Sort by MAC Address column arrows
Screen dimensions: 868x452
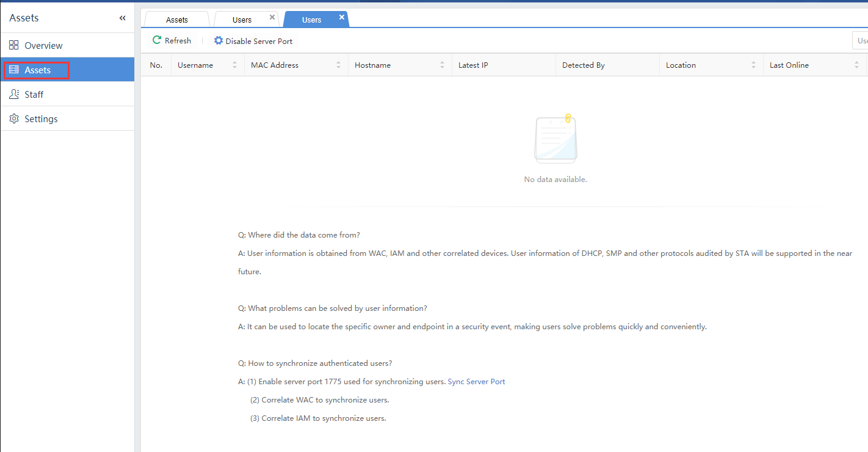pyautogui.click(x=338, y=65)
